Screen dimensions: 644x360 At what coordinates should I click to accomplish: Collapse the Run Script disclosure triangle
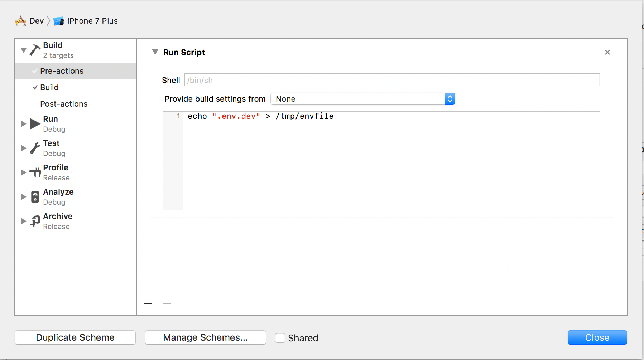coord(155,52)
